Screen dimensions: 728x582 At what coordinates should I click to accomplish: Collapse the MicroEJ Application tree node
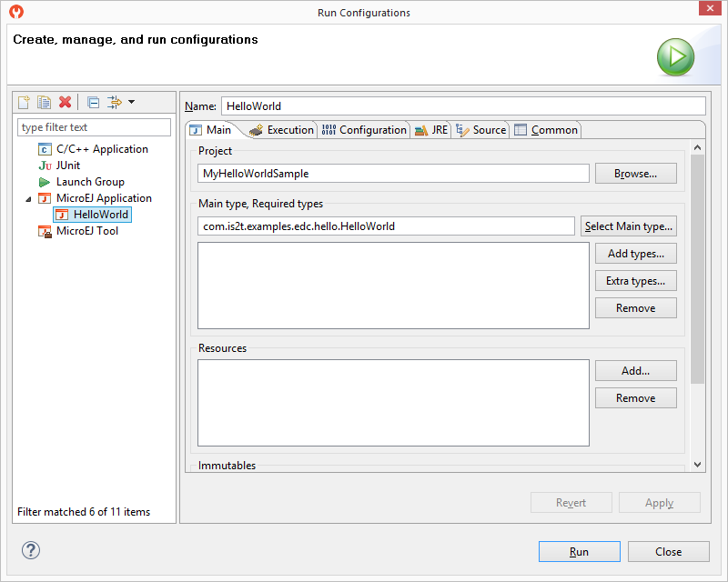pyautogui.click(x=27, y=198)
